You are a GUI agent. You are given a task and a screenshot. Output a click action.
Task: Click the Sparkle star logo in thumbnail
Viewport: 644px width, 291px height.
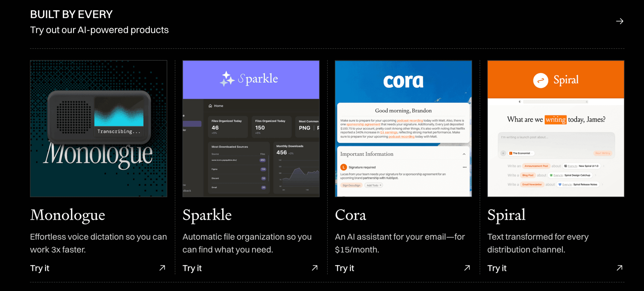click(x=227, y=79)
